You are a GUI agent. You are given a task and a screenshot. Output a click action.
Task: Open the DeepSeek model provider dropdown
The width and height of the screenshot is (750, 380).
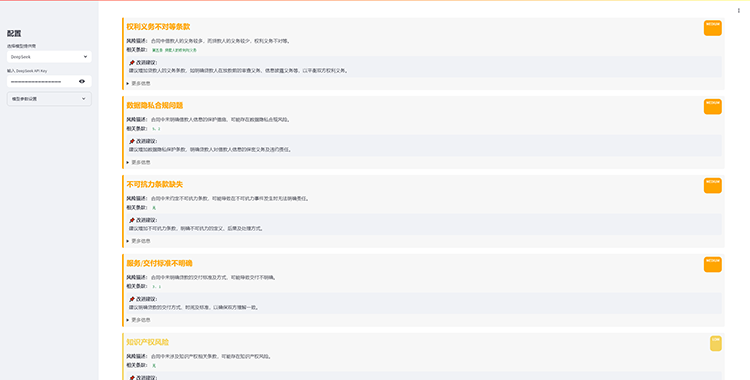pyautogui.click(x=49, y=56)
